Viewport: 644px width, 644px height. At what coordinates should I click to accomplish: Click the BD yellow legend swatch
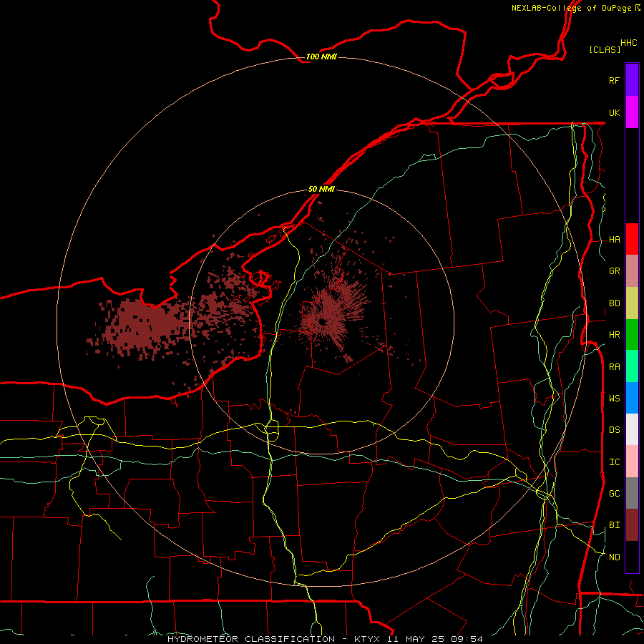(632, 303)
